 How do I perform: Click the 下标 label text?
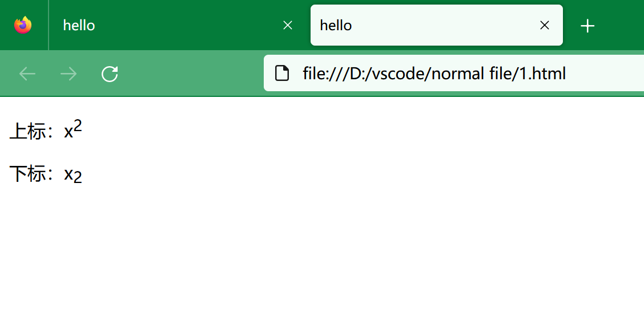(27, 174)
